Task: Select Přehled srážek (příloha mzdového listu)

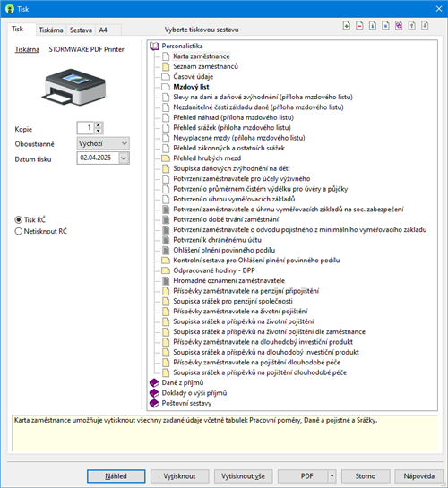Action: (x=232, y=128)
